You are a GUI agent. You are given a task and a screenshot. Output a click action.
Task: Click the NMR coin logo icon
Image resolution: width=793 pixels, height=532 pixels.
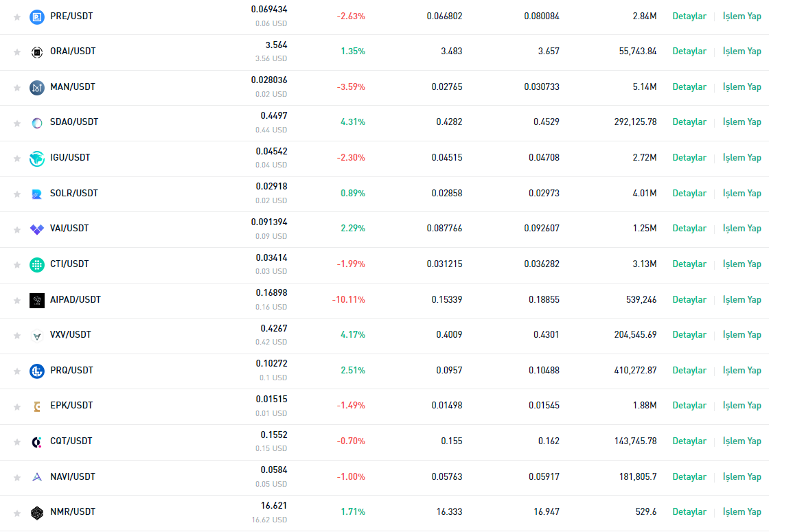click(37, 513)
